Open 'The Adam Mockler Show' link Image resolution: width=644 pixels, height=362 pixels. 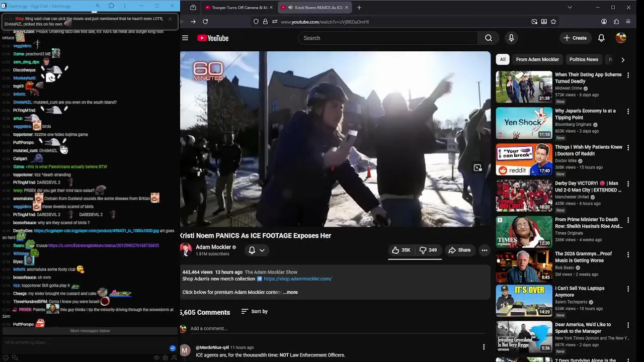tap(271, 272)
